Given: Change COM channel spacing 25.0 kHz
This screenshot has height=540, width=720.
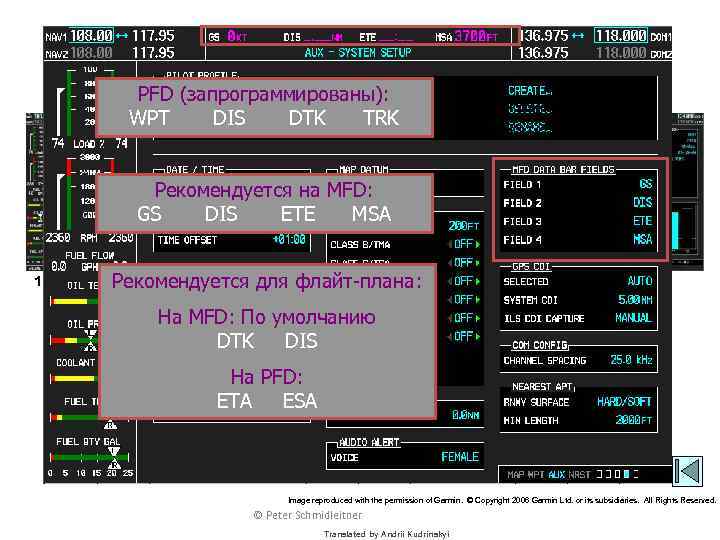Looking at the screenshot, I should [631, 360].
